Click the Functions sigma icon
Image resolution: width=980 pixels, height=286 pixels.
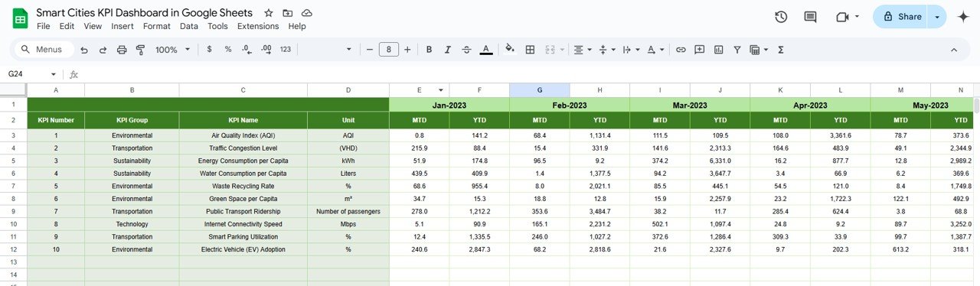[780, 50]
